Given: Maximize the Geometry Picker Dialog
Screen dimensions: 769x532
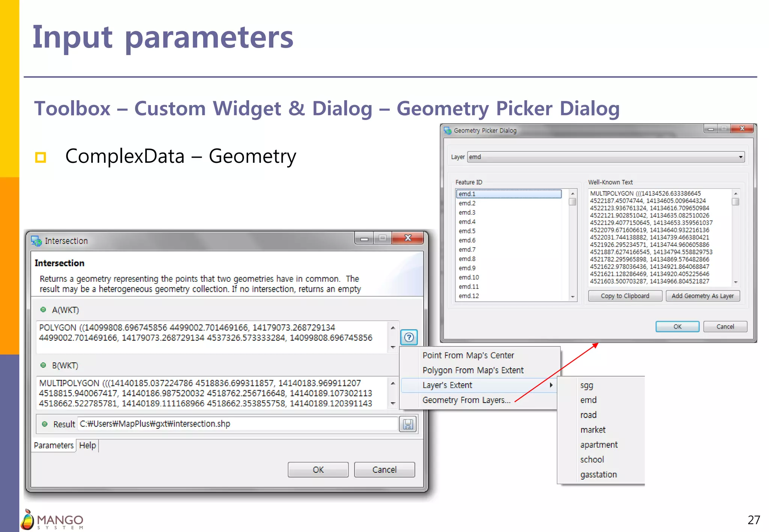Looking at the screenshot, I should click(724, 129).
